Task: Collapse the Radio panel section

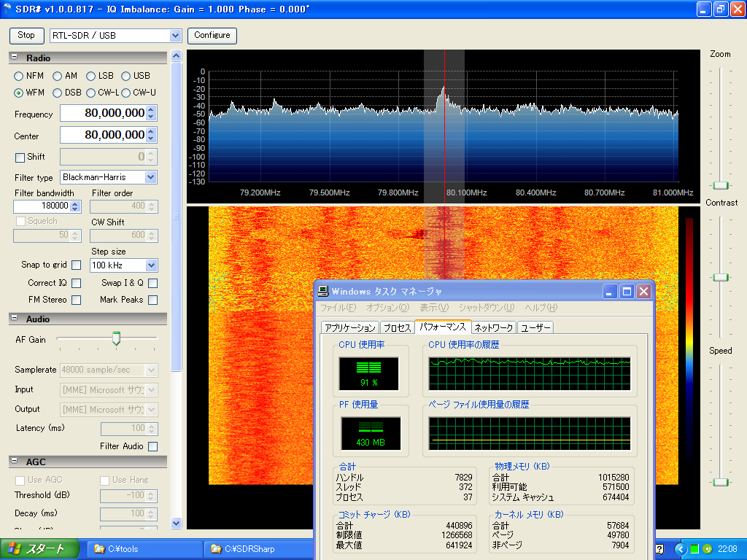Action: (15, 57)
